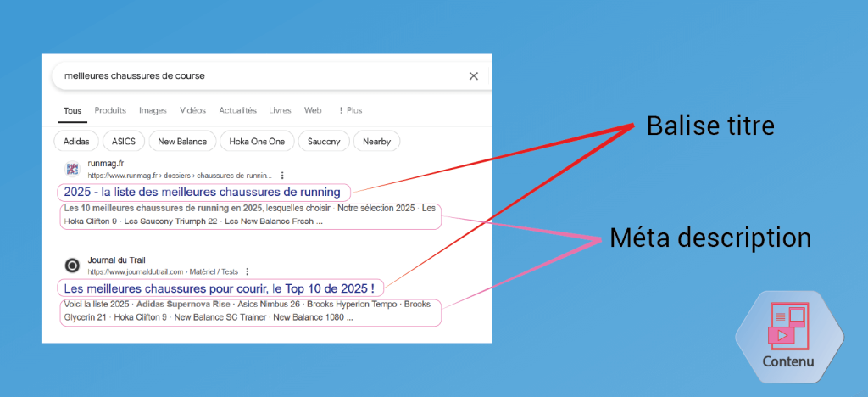Open 'Les meilleures chaussures pour courir, le Top 10 de 2025 !'

[x=220, y=288]
